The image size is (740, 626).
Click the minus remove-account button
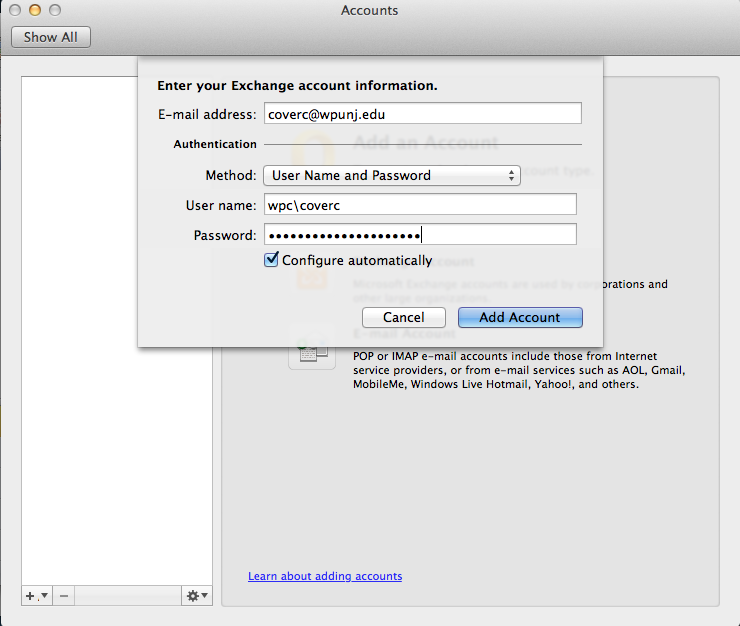click(x=63, y=596)
